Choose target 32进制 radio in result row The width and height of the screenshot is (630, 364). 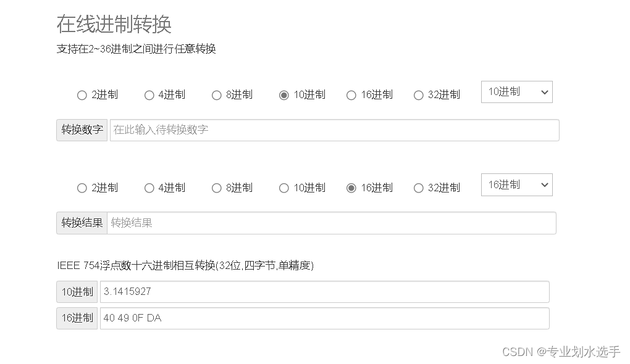coord(419,188)
